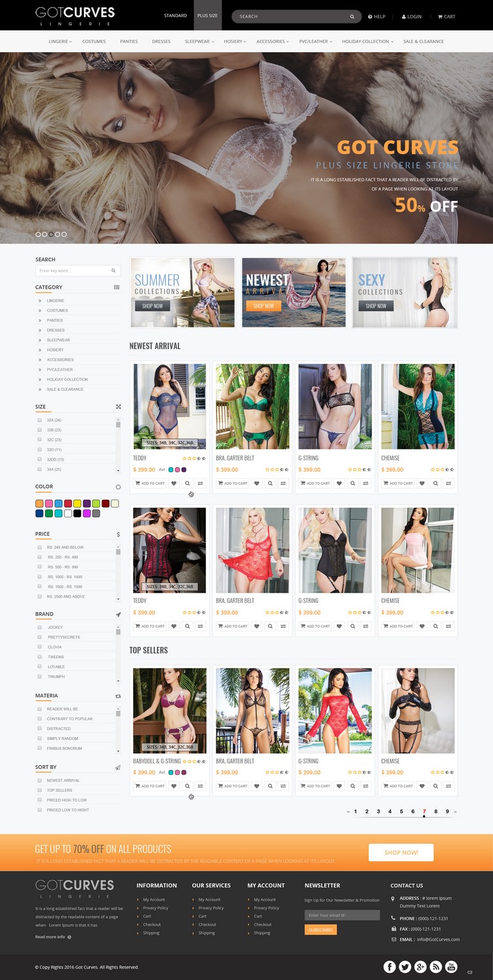Click the heart icon on the Top Sellers Chemise

[422, 786]
